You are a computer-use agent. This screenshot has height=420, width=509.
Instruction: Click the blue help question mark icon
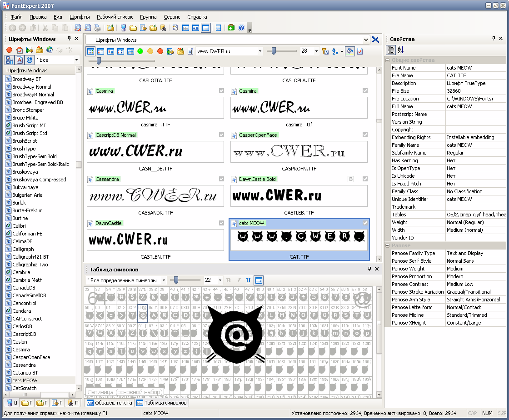point(241,28)
